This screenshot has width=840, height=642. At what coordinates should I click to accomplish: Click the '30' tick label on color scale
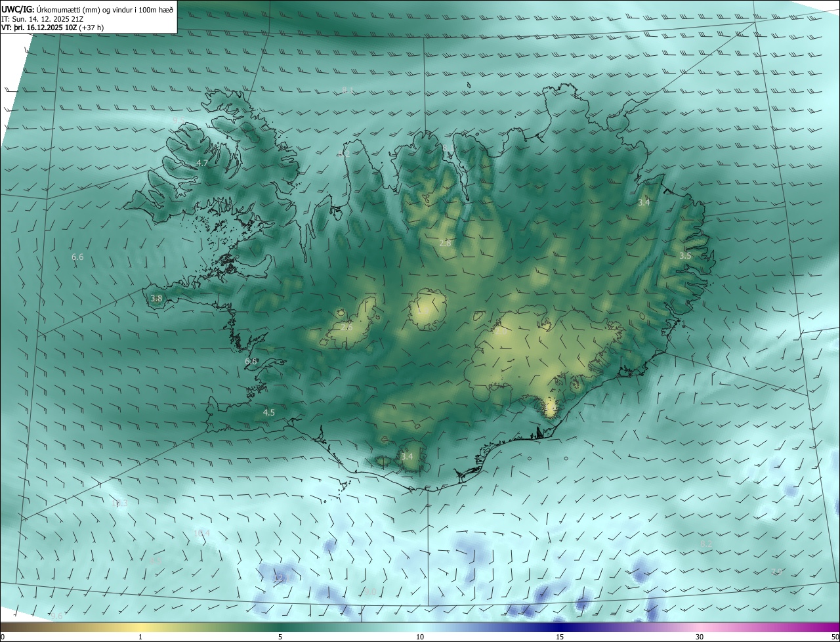coord(700,637)
